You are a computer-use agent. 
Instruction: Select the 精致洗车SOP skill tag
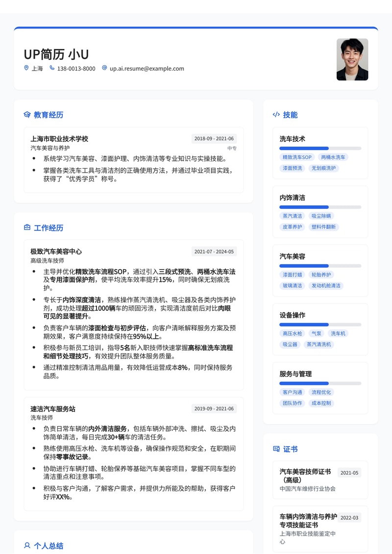(x=297, y=157)
